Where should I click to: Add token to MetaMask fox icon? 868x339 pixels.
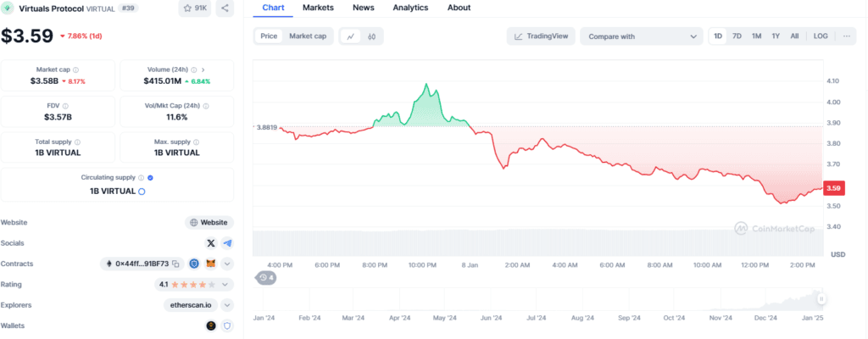point(211,264)
